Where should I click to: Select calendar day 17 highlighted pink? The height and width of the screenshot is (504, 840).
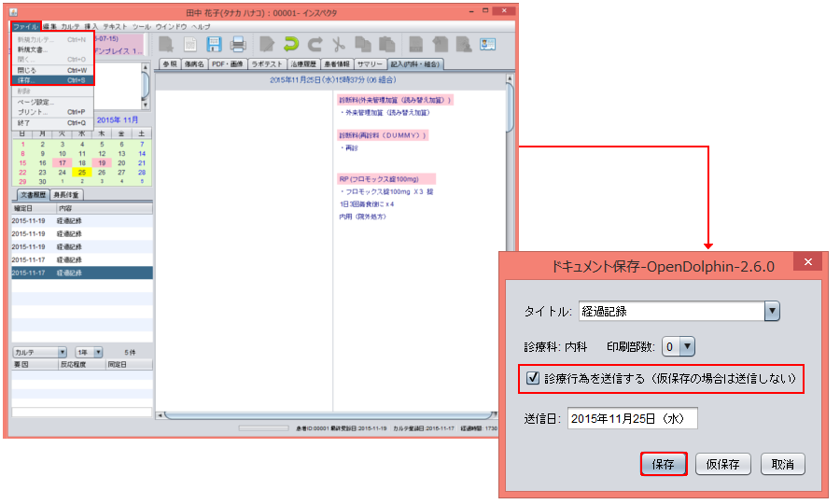tap(63, 162)
